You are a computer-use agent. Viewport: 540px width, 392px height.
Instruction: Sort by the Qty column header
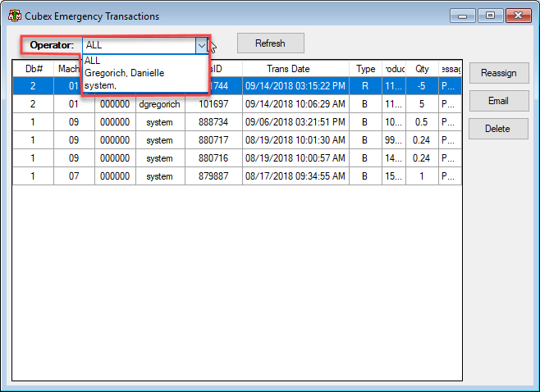tap(422, 69)
